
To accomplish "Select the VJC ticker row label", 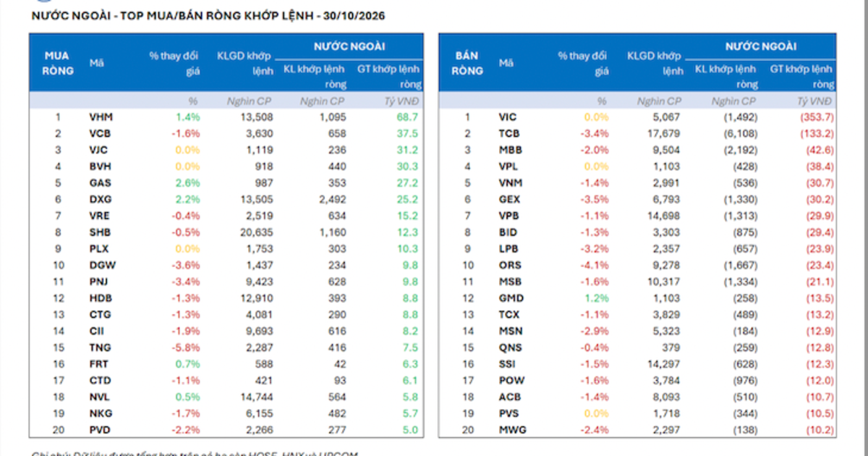I will [100, 150].
